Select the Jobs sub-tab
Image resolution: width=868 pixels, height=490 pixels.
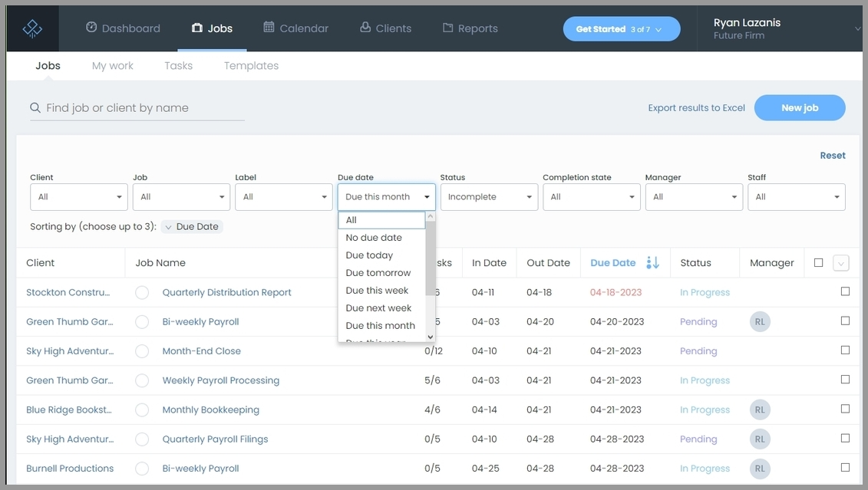tap(48, 66)
